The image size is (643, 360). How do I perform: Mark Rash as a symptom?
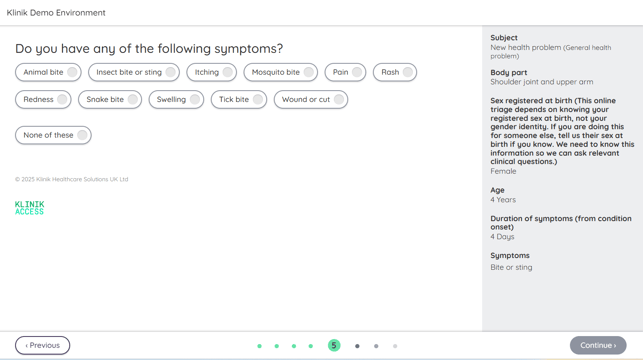pos(395,72)
